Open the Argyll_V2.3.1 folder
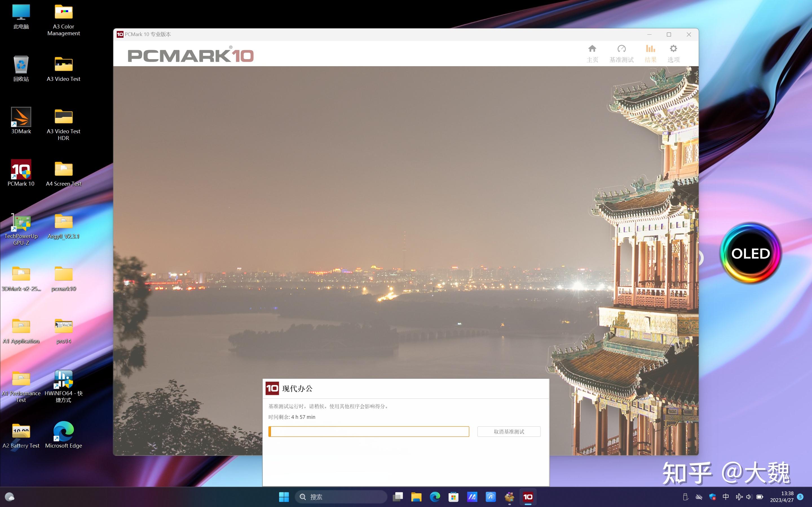Screen dimensions: 812x507 (x=63, y=222)
